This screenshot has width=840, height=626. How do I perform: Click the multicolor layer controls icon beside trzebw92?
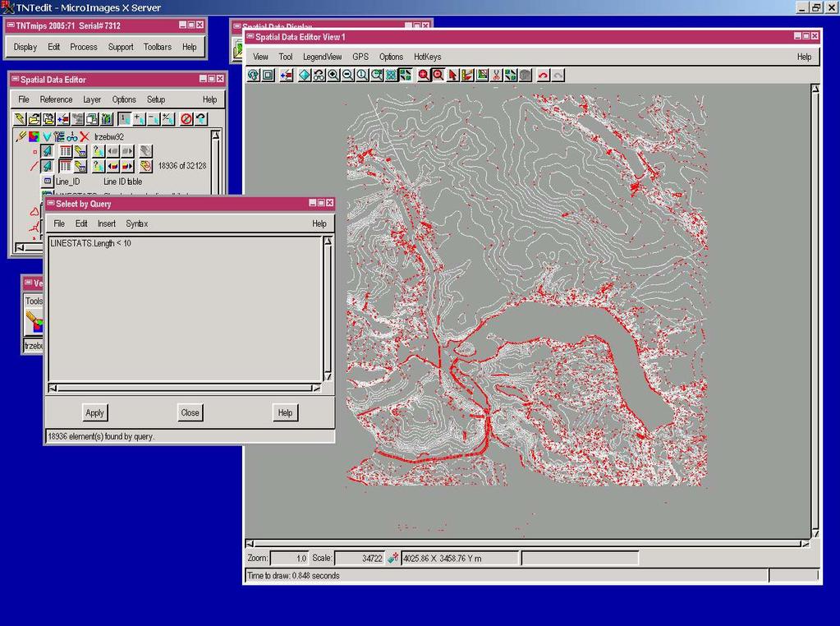pos(34,136)
